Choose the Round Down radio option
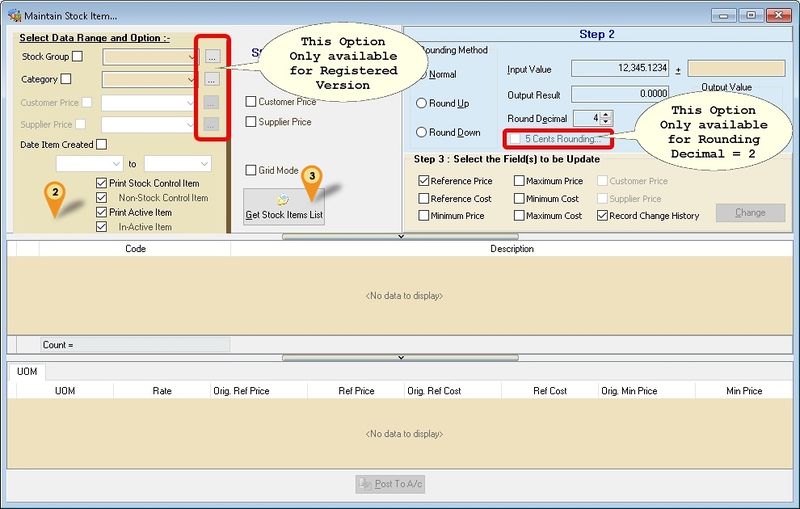 click(423, 132)
